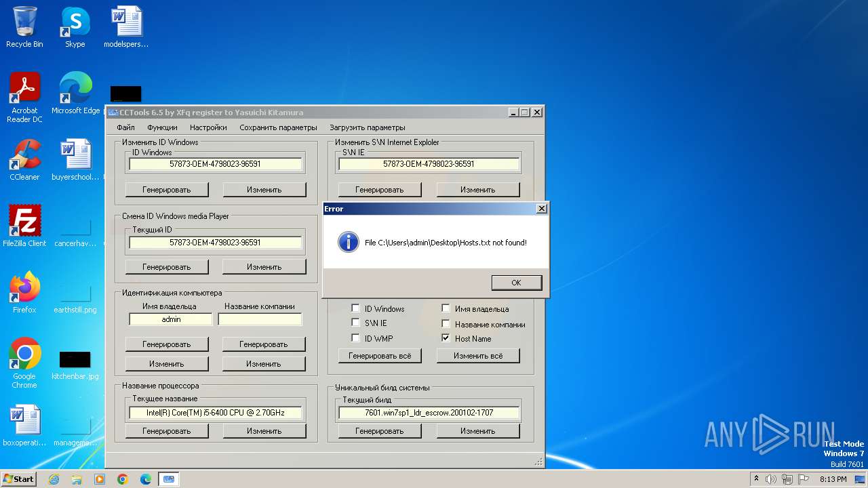Toggle the Название компании checkbox
Viewport: 868px width, 488px height.
coord(446,323)
